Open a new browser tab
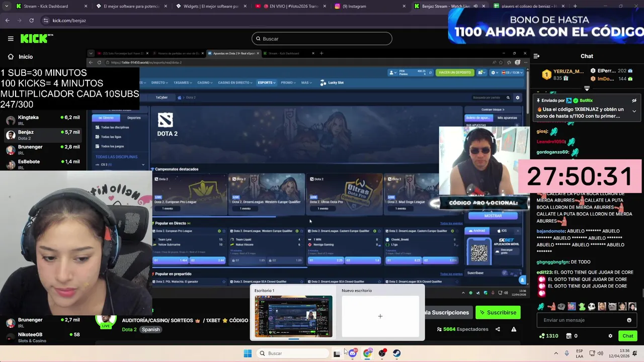The image size is (644, 362). click(x=575, y=6)
